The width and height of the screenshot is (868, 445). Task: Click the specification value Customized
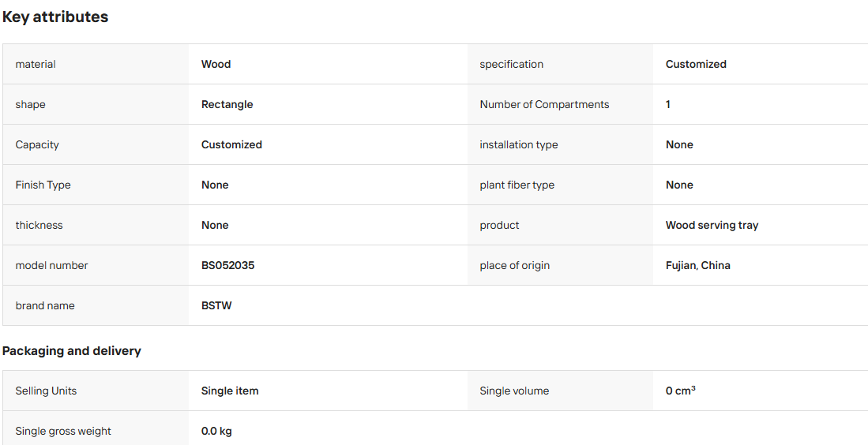696,64
